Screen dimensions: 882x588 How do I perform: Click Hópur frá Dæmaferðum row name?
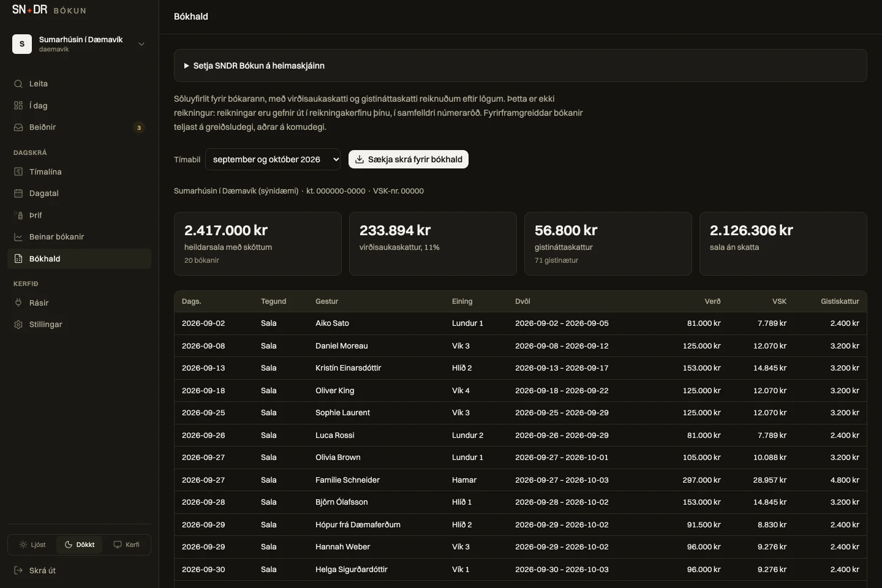[358, 525]
